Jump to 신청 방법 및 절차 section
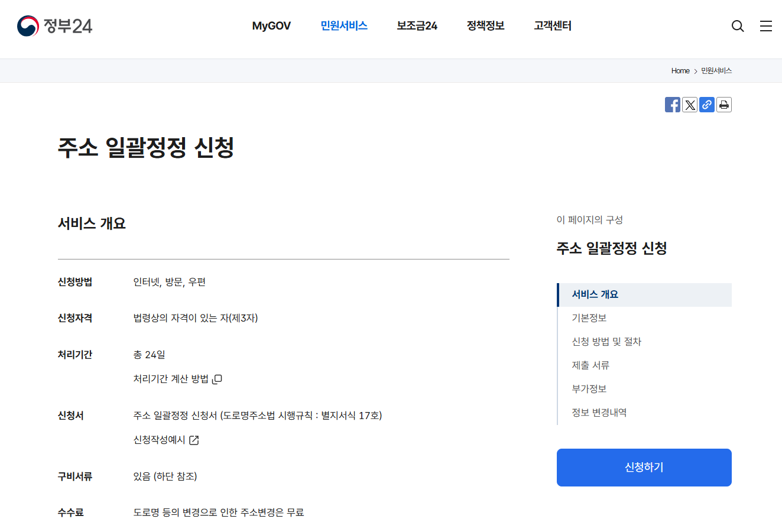Image resolution: width=782 pixels, height=532 pixels. [x=606, y=342]
